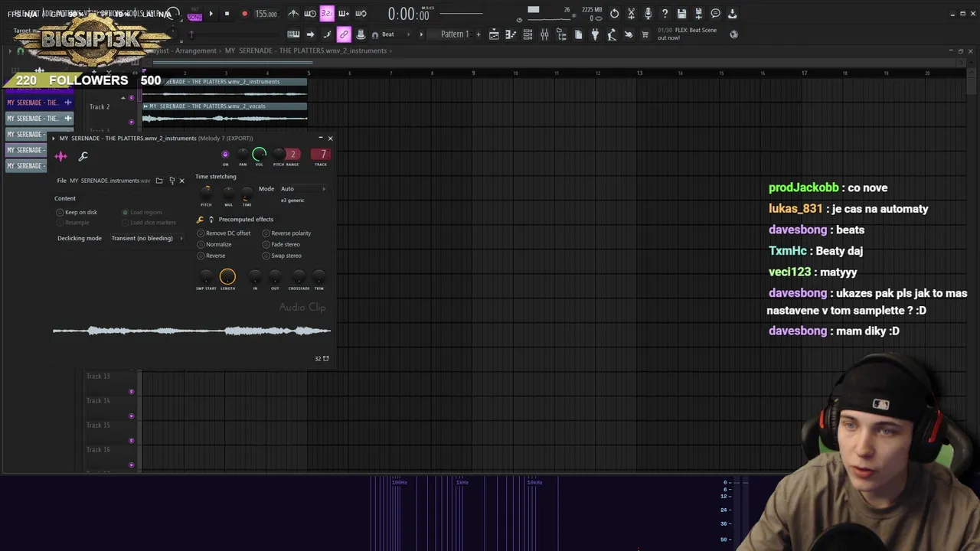Click the arrow left of Pattern 1
The height and width of the screenshot is (551, 980).
pyautogui.click(x=421, y=34)
